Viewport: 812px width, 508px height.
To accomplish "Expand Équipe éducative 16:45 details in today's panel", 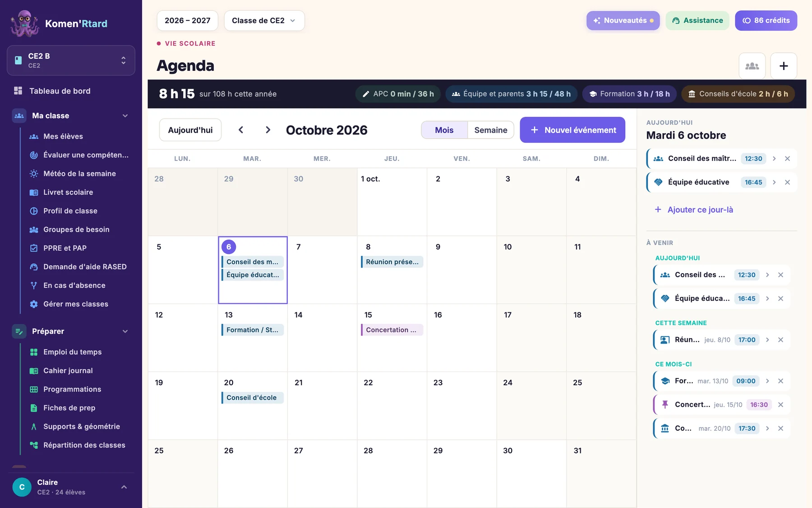I will (x=774, y=182).
